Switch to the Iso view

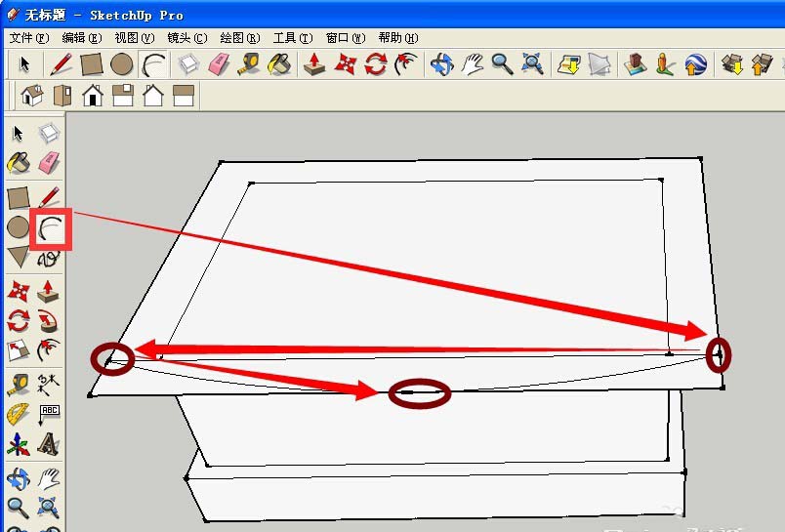coord(32,95)
